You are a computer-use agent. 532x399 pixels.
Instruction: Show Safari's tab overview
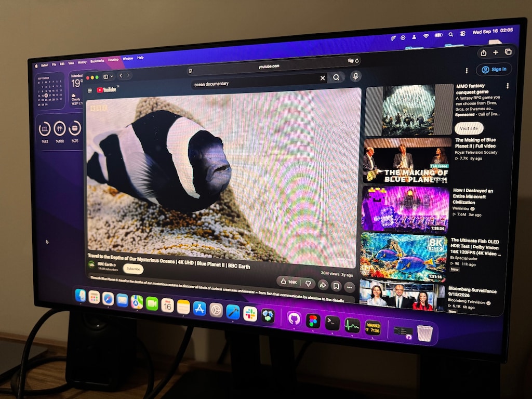[508, 51]
